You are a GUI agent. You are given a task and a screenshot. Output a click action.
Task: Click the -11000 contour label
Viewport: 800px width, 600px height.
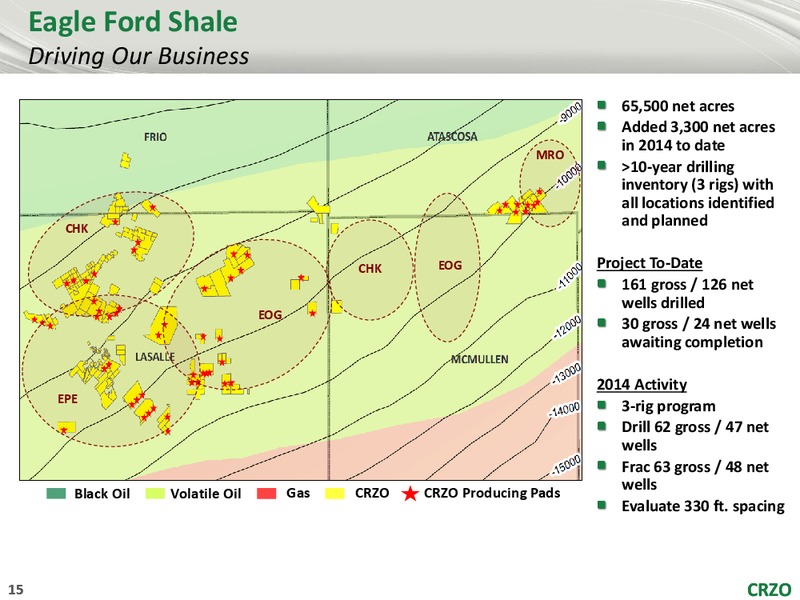(x=569, y=276)
